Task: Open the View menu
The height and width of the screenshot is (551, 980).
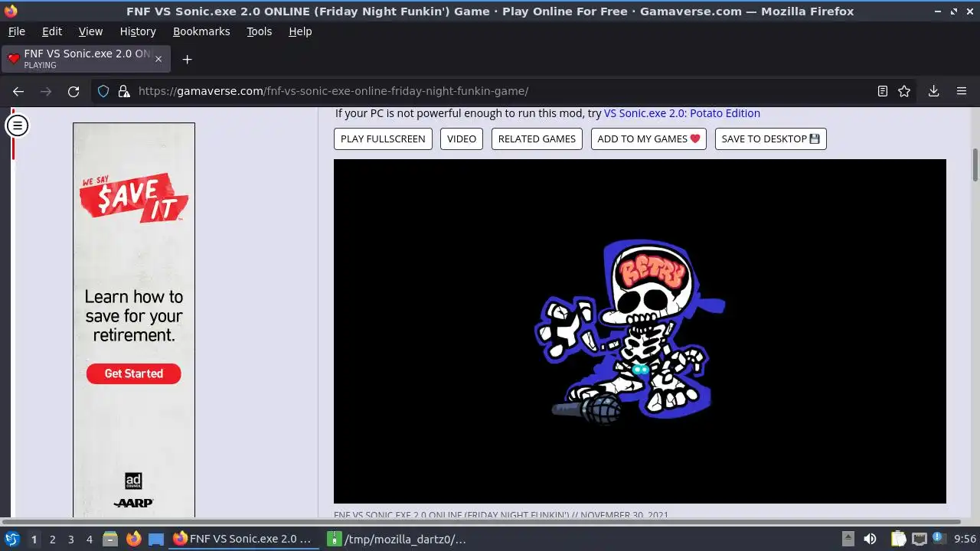Action: pos(90,31)
